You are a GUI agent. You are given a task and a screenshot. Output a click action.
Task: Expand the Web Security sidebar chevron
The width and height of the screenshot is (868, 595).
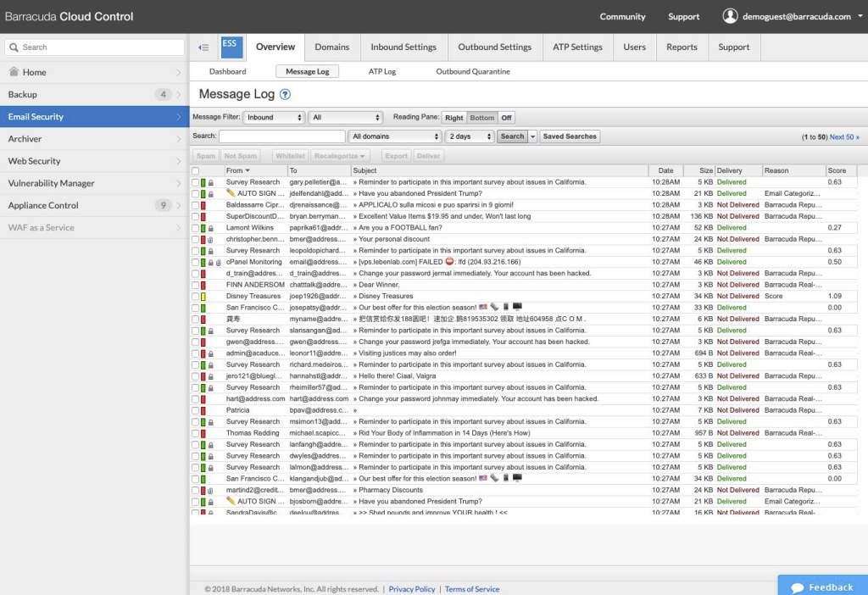coord(178,161)
